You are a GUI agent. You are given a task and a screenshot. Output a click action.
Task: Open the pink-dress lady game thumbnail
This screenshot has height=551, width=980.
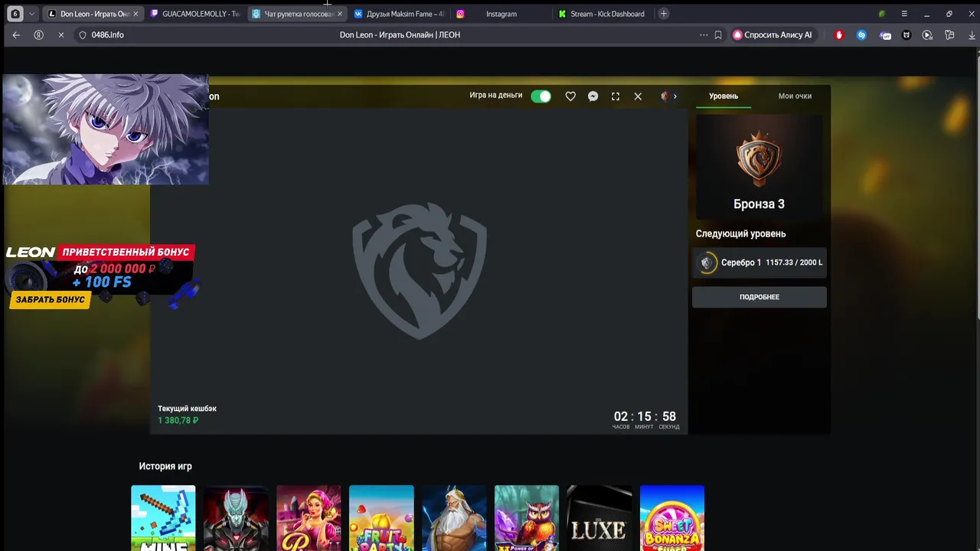[309, 518]
